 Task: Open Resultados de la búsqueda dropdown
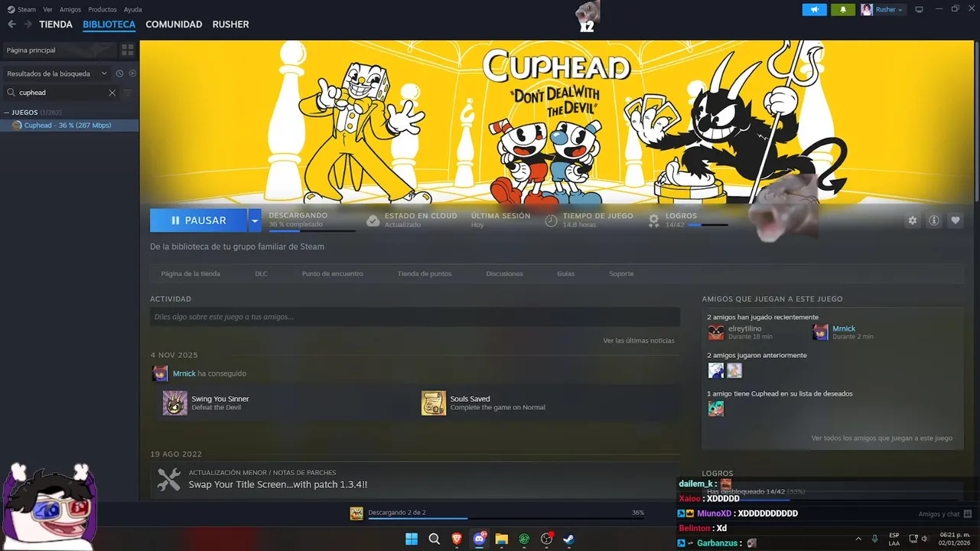pos(58,73)
